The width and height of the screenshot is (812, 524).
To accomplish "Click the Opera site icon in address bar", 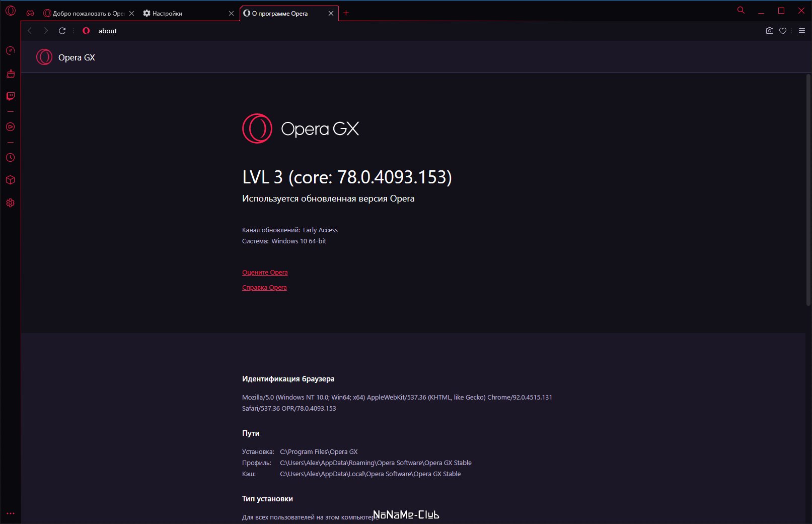I will pyautogui.click(x=86, y=31).
